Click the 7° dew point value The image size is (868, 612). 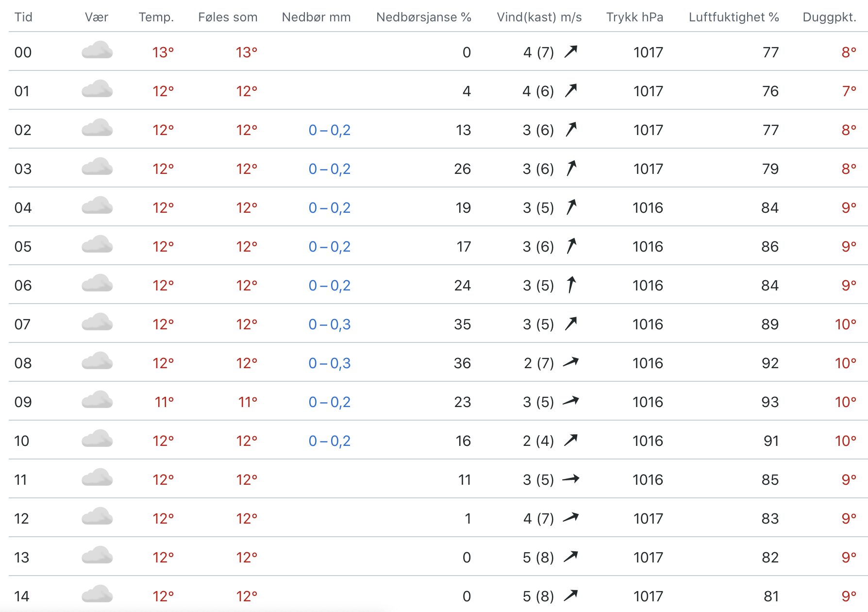pyautogui.click(x=849, y=91)
